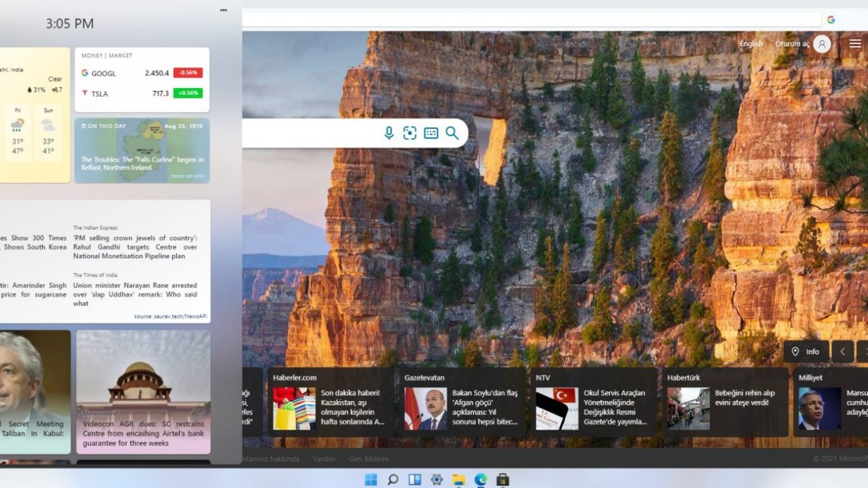Click the magnifier search icon in Bing
The height and width of the screenshot is (488, 868).
pyautogui.click(x=452, y=134)
